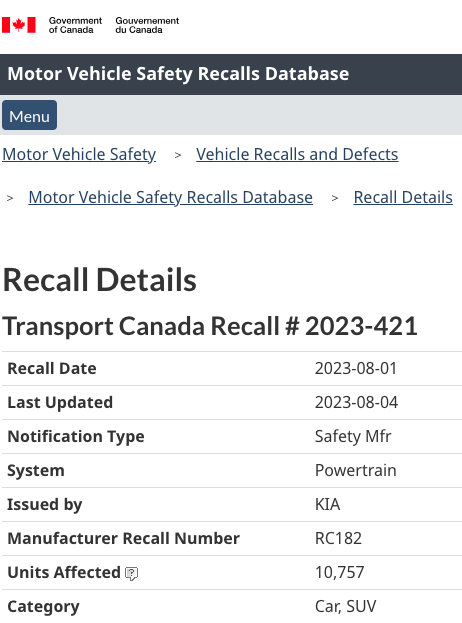Click the Last Updated value 2023-08-04
This screenshot has height=623, width=462.
point(356,402)
